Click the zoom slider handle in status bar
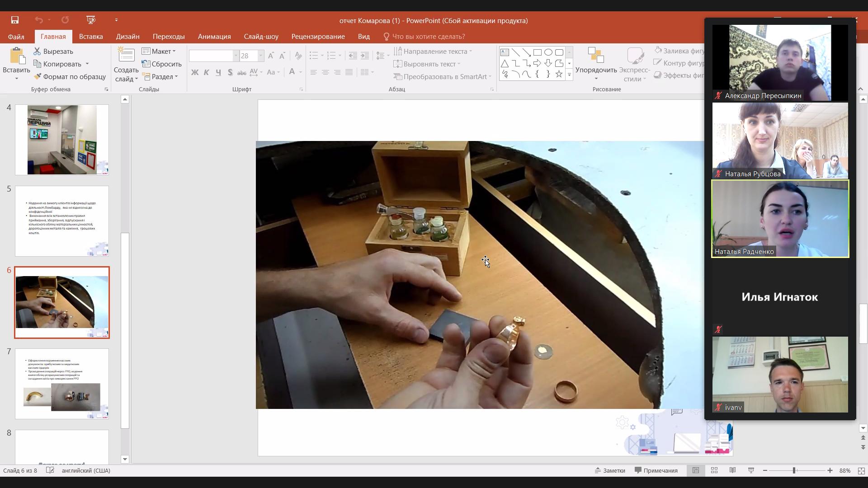 (794, 470)
